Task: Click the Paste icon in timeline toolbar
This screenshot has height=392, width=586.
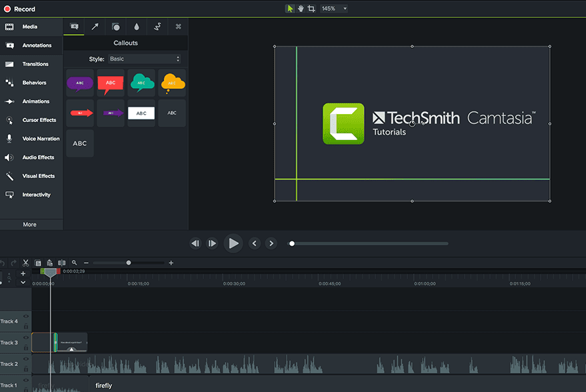Action: (50, 263)
